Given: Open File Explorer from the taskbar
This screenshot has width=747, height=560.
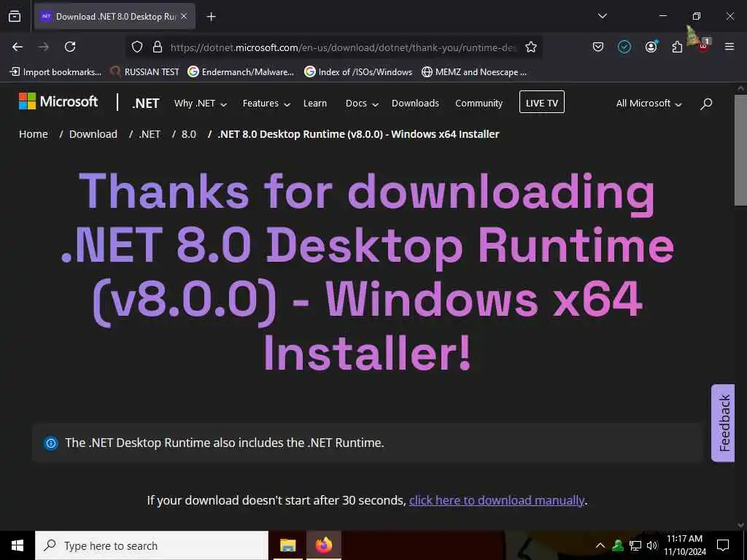Looking at the screenshot, I should coord(287,545).
